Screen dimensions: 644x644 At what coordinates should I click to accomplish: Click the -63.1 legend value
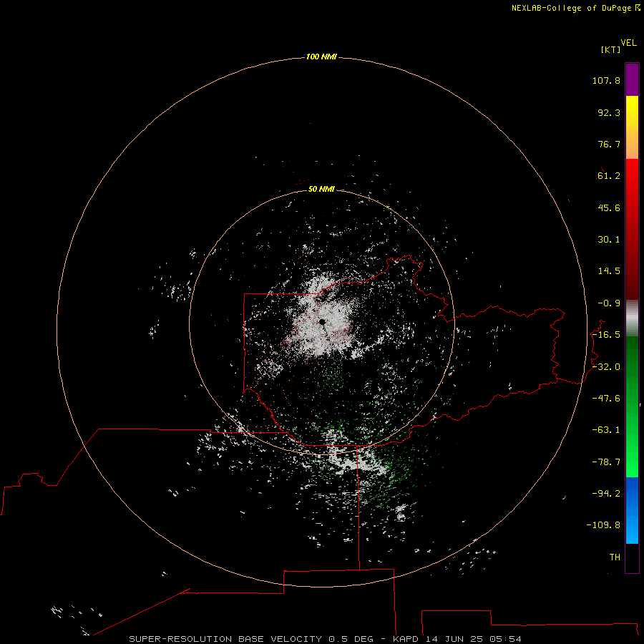pyautogui.click(x=606, y=430)
